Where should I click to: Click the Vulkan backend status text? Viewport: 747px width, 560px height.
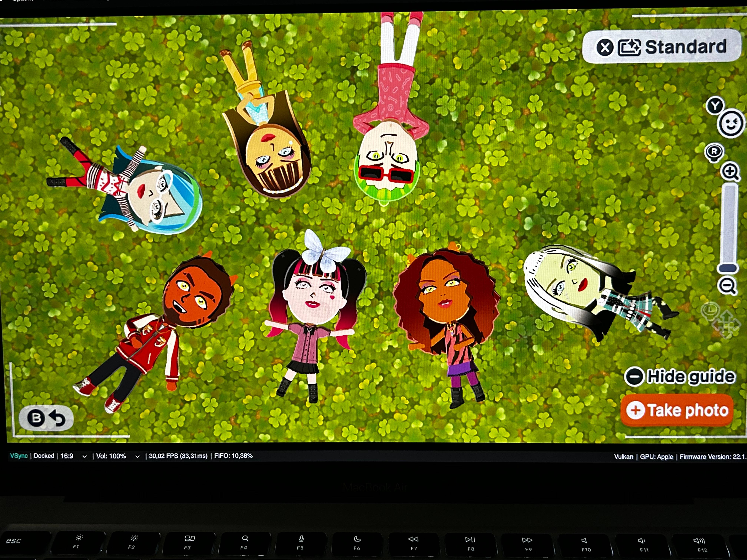[624, 457]
